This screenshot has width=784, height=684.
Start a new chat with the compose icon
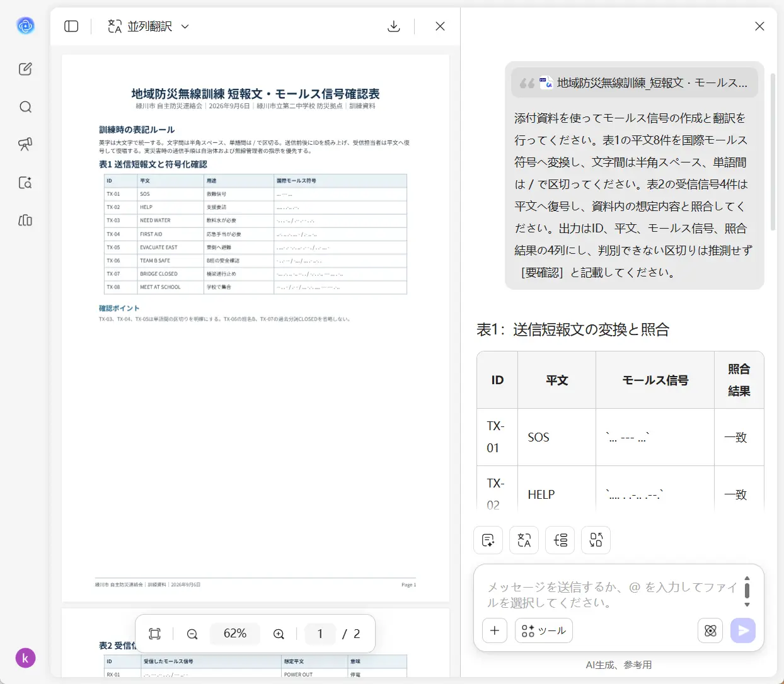click(25, 69)
